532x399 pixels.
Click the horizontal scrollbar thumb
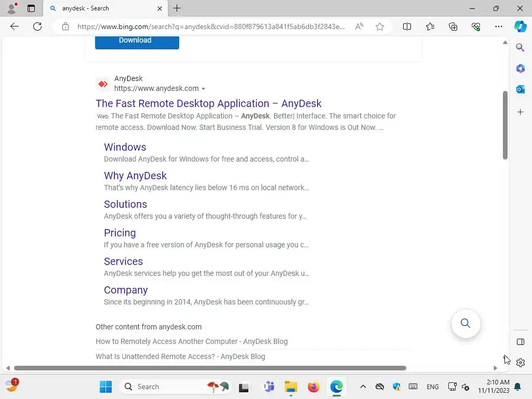coord(210,368)
